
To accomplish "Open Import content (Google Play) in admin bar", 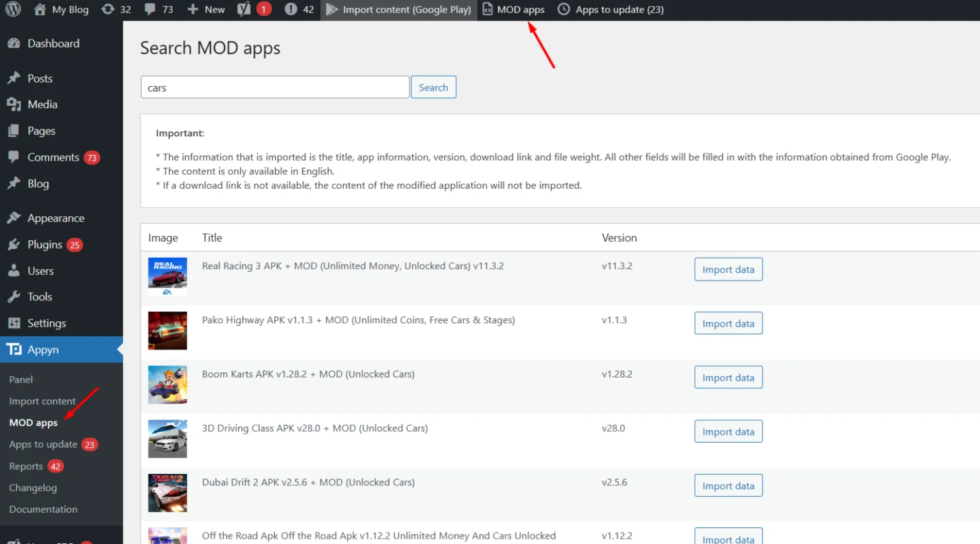I will (399, 10).
